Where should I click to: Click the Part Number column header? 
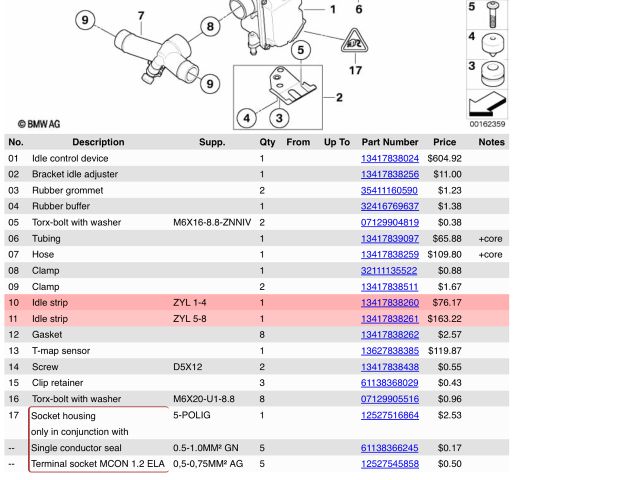click(389, 142)
